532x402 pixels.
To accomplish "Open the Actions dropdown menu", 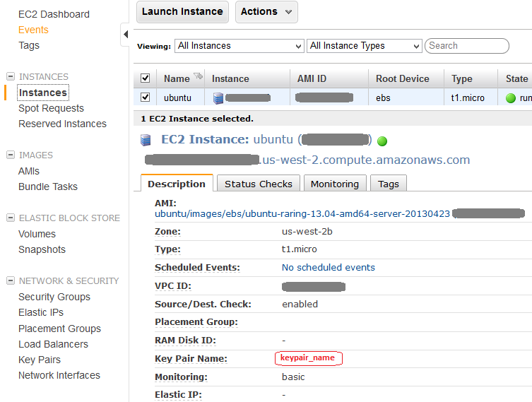I will pyautogui.click(x=266, y=11).
